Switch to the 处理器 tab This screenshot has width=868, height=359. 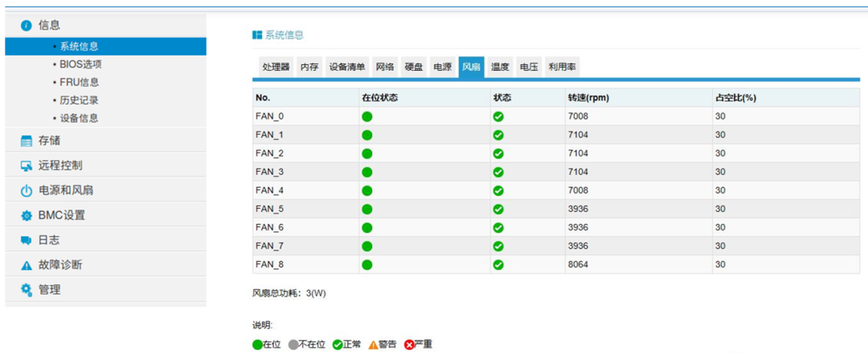[276, 67]
